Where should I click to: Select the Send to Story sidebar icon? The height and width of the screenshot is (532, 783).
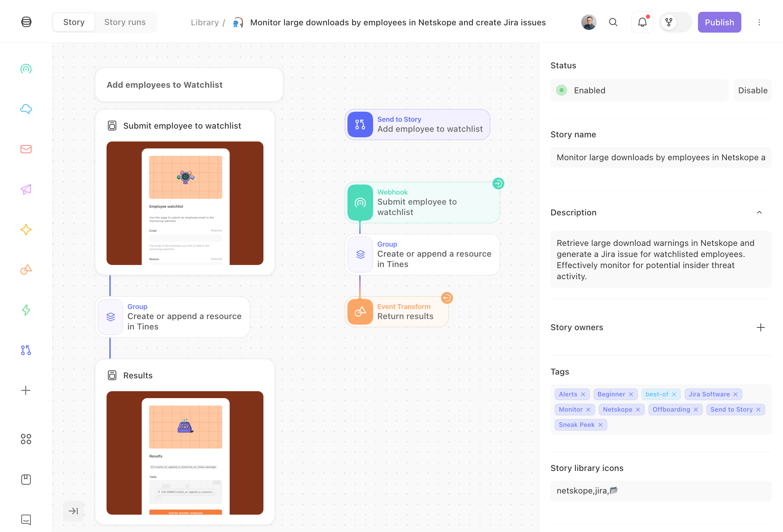(26, 350)
